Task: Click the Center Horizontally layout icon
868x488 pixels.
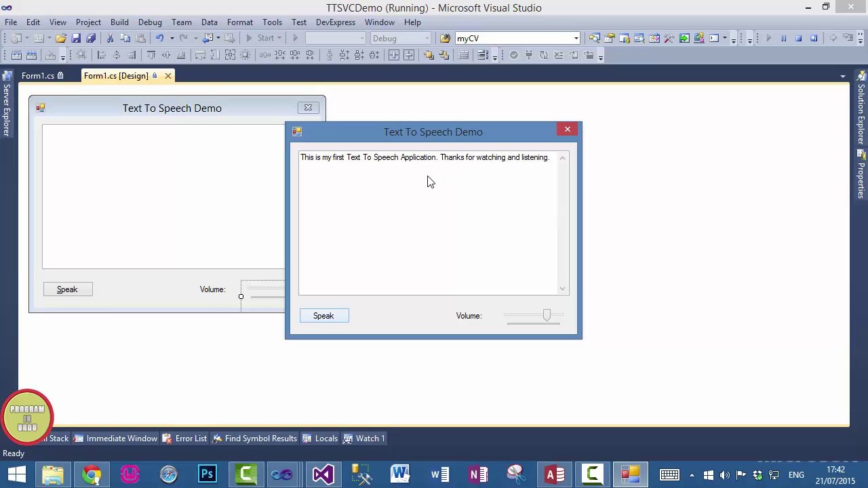Action: 394,55
